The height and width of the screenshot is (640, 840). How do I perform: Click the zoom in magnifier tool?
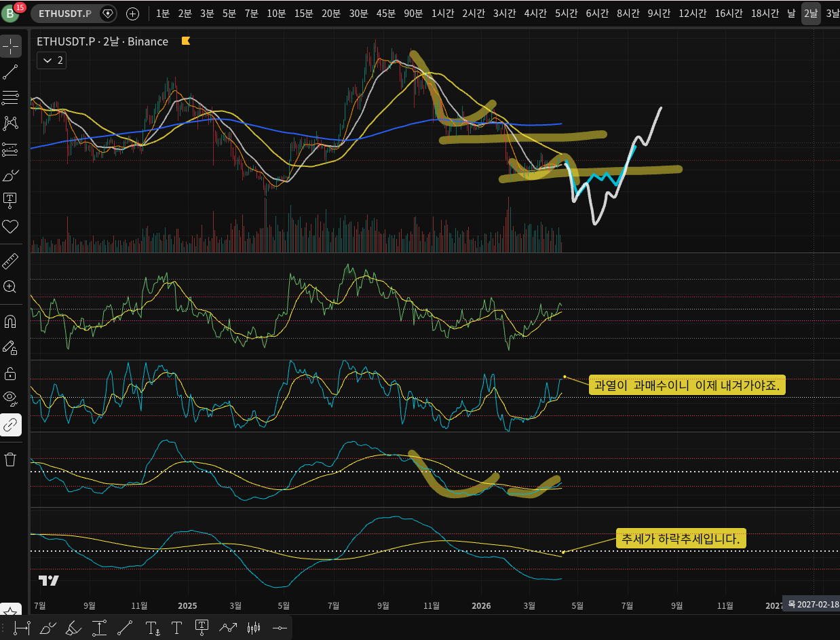[11, 286]
